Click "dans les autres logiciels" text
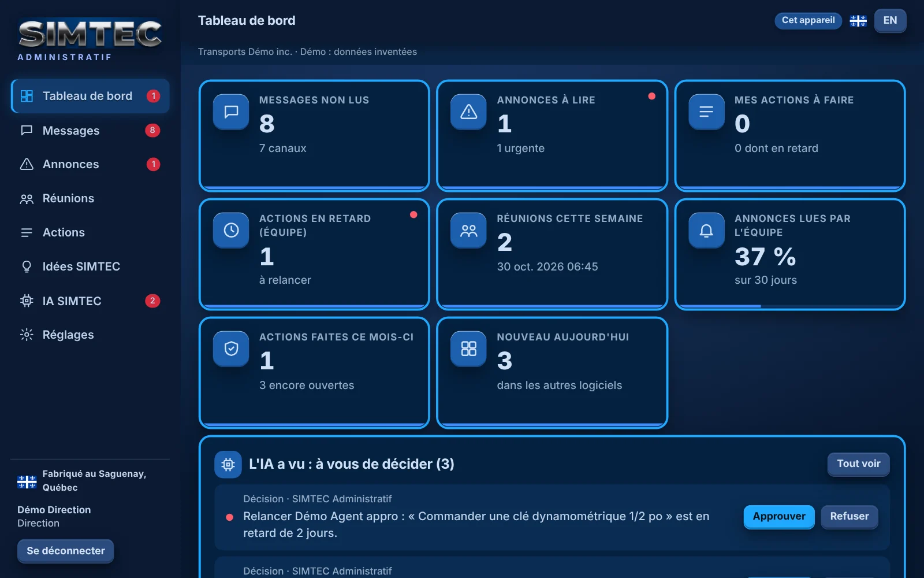 point(560,386)
